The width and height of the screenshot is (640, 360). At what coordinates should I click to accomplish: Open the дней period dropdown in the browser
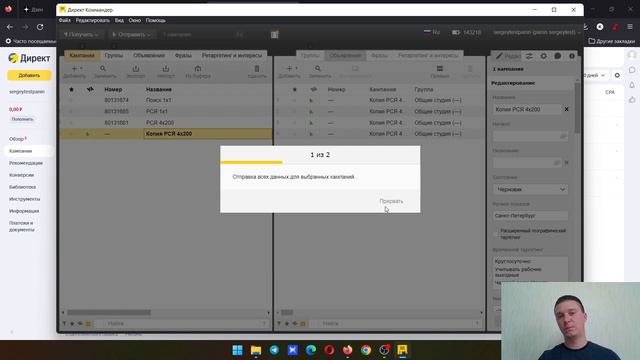pyautogui.click(x=595, y=75)
